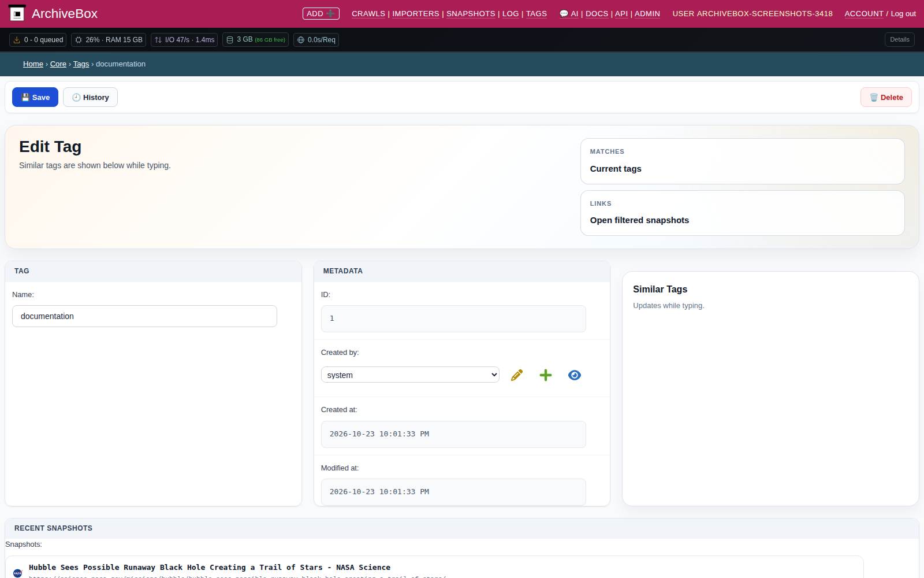Add another user with green plus icon

coord(546,375)
